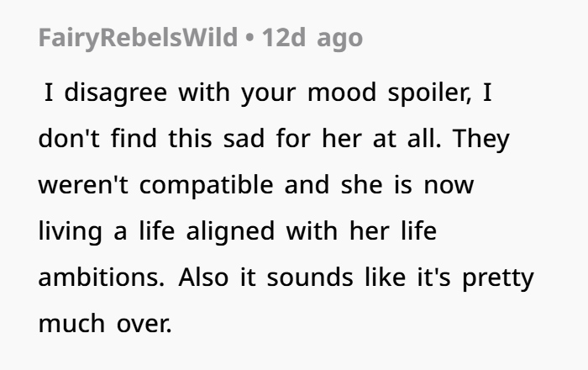Image resolution: width=588 pixels, height=370 pixels.
Task: Click the word "They" ending the second line
Action: coord(480,139)
